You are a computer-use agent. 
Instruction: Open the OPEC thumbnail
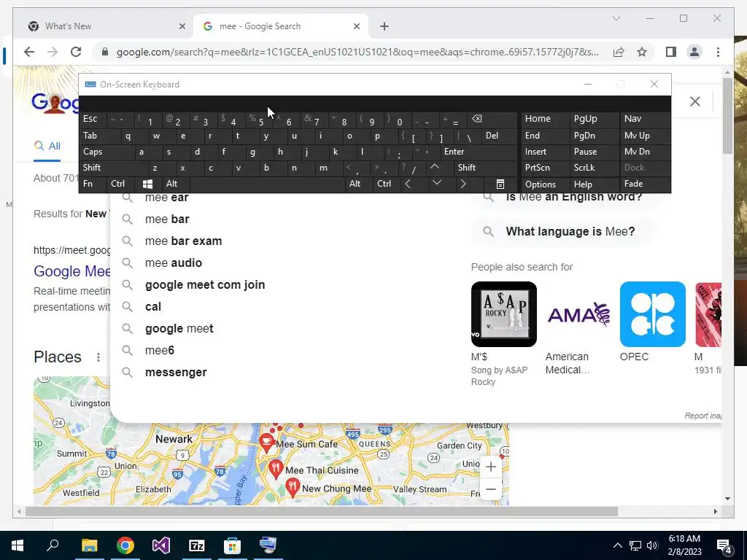652,314
